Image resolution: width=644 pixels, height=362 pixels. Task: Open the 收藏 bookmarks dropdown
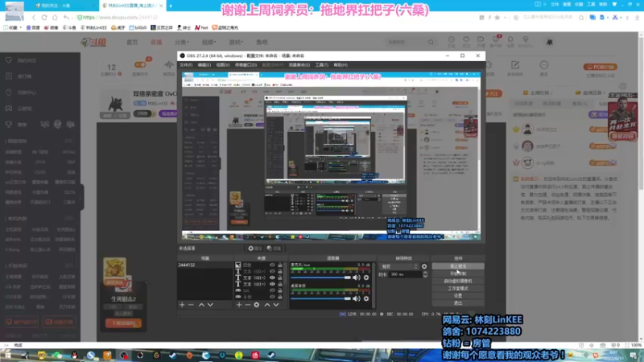tap(13, 27)
